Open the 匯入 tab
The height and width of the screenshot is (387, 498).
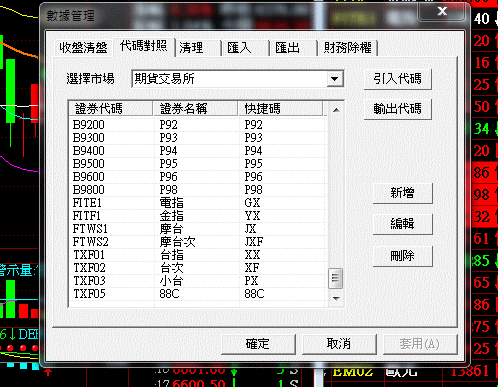245,48
